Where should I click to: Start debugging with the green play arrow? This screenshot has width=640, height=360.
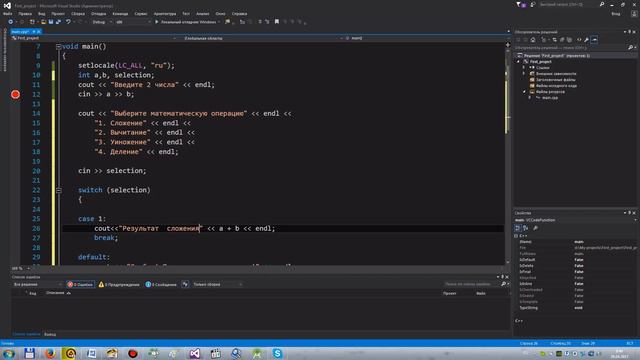click(x=156, y=22)
